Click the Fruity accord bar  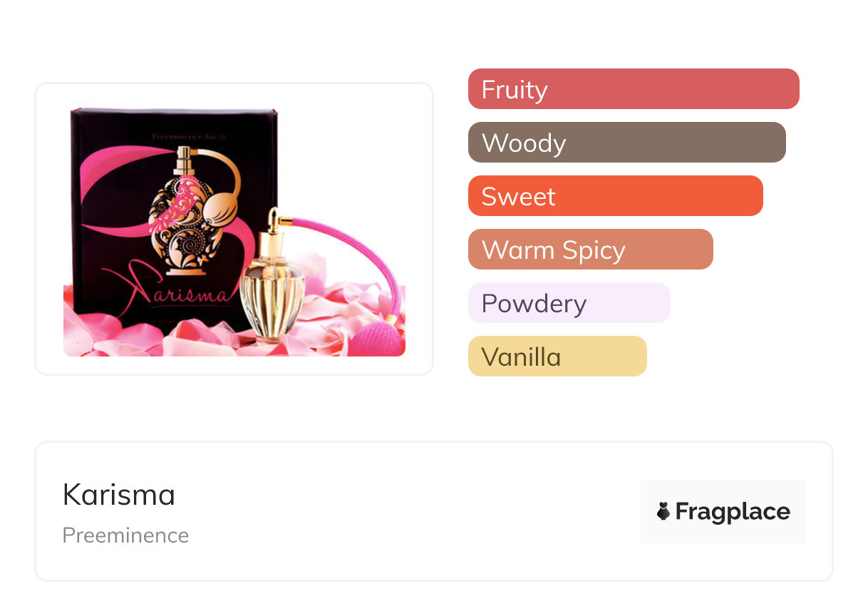coord(633,89)
